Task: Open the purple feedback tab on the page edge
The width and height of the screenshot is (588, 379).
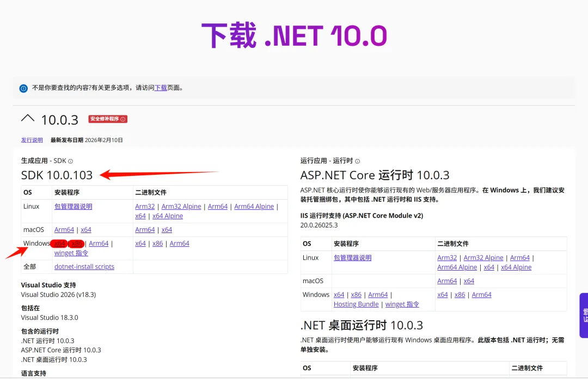Action: point(584,315)
